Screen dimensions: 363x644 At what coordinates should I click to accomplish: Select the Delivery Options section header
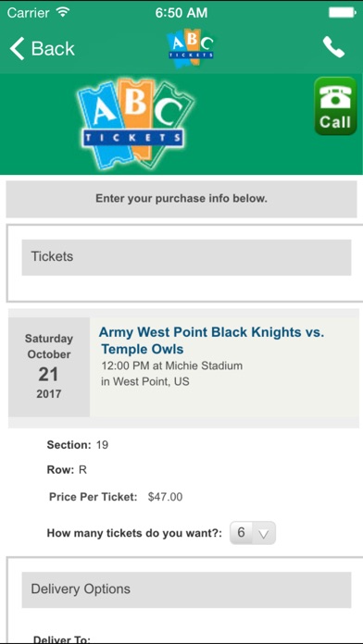point(186,589)
